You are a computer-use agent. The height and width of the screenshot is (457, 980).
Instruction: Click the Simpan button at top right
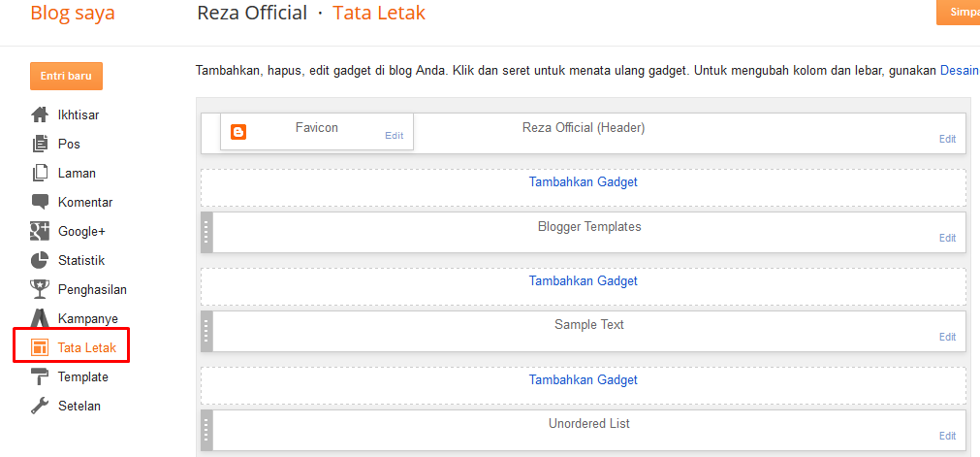tap(958, 13)
